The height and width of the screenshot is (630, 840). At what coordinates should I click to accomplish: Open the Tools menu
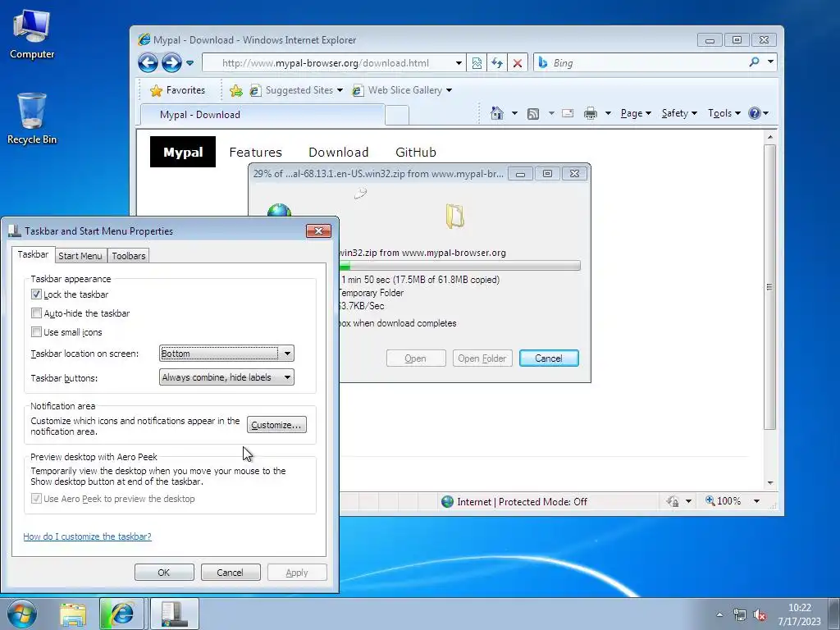tap(724, 113)
